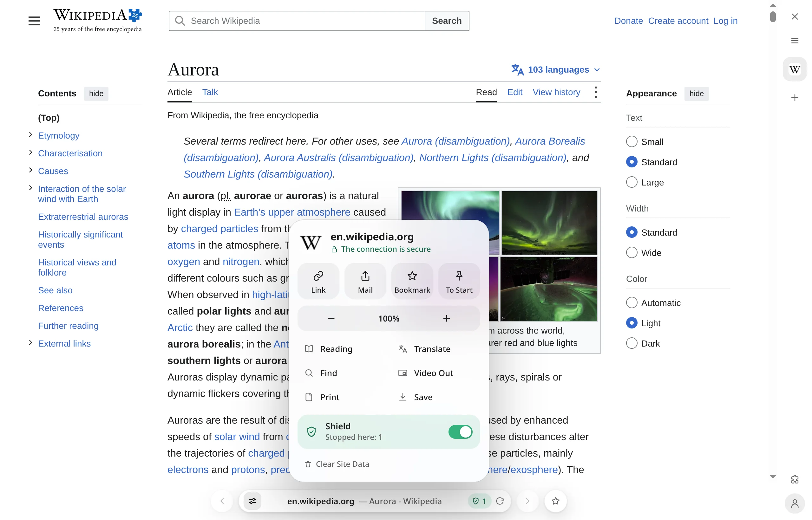The height and width of the screenshot is (520, 812).
Task: Click Create account link
Action: coord(678,21)
